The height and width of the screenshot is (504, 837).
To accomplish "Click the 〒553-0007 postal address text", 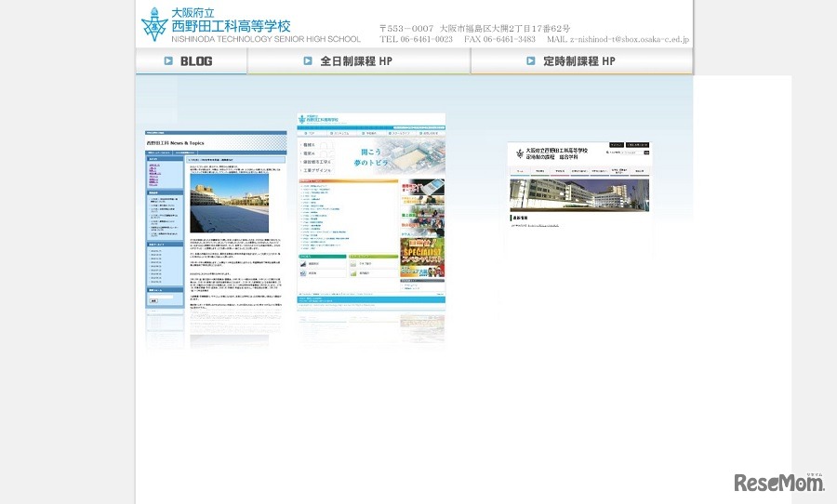I will click(474, 28).
